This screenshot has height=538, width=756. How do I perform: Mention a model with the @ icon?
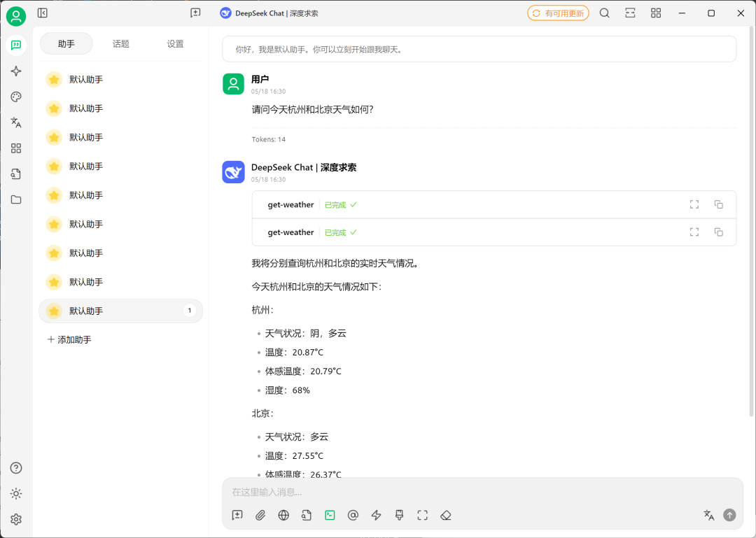[353, 516]
